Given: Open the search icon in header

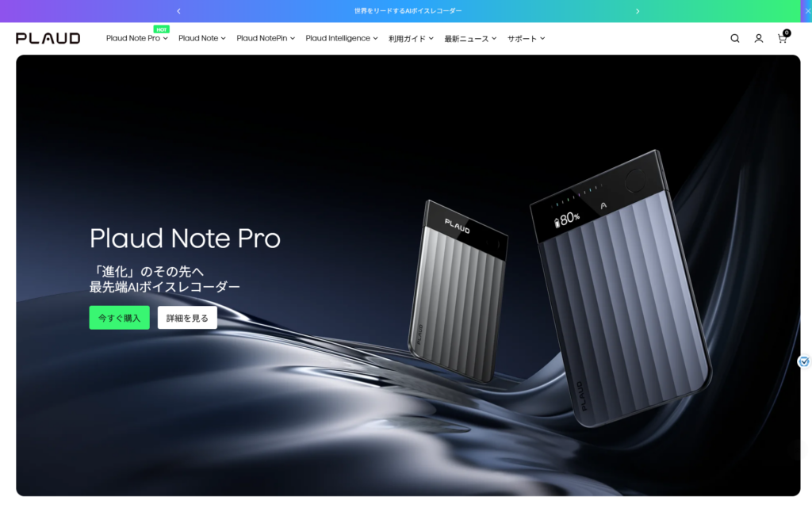Looking at the screenshot, I should 735,38.
